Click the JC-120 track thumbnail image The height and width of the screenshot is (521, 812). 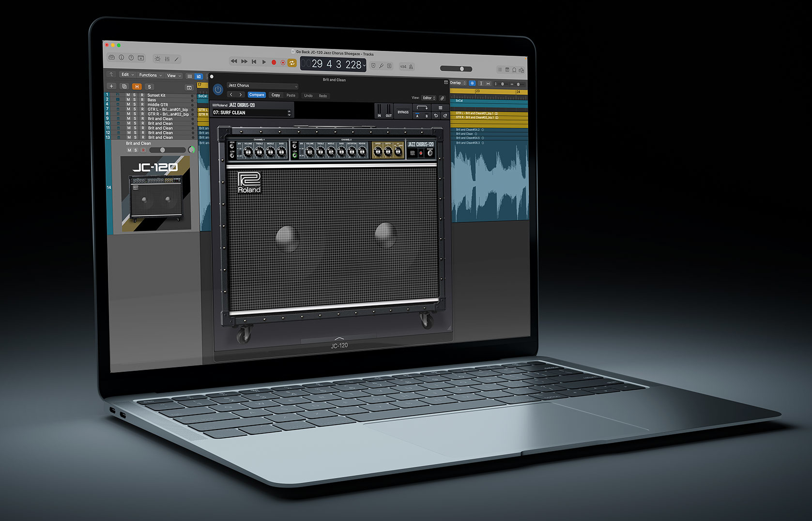155,194
